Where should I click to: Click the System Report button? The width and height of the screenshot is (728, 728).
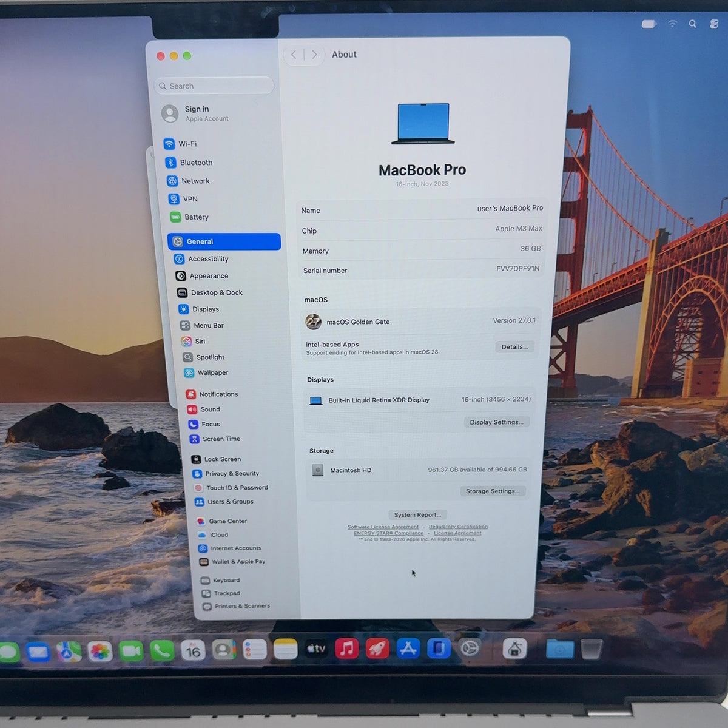417,515
